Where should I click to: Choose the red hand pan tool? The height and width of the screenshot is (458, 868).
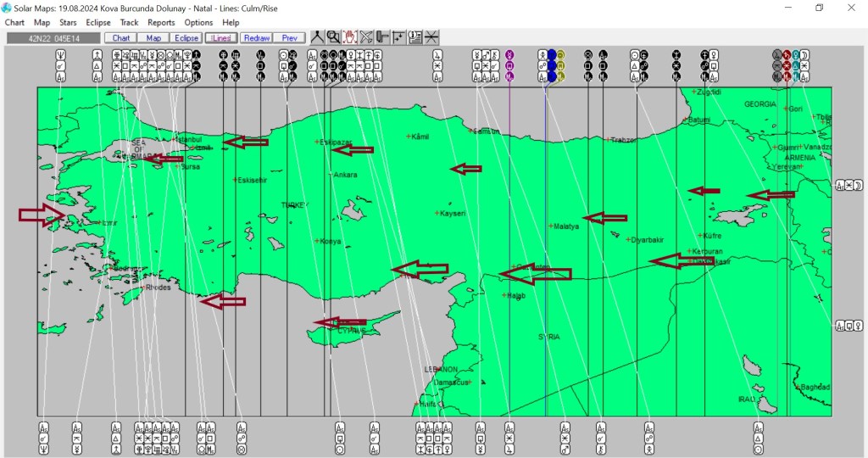click(349, 37)
